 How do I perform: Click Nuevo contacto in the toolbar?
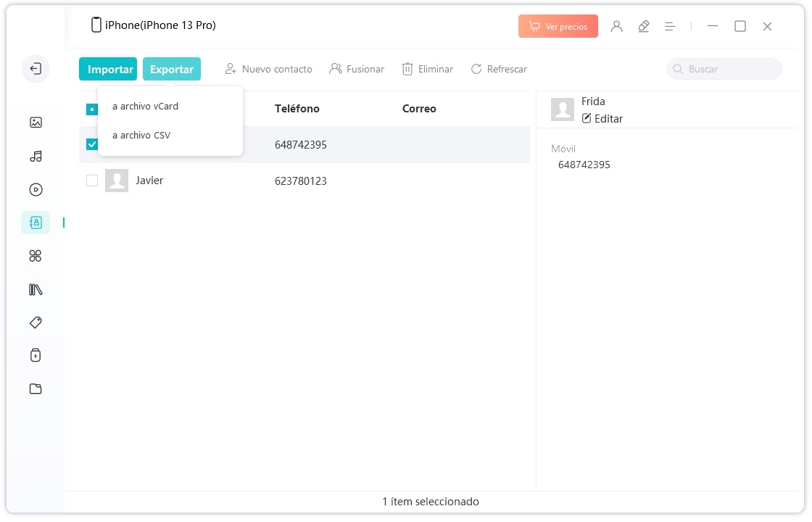point(269,70)
